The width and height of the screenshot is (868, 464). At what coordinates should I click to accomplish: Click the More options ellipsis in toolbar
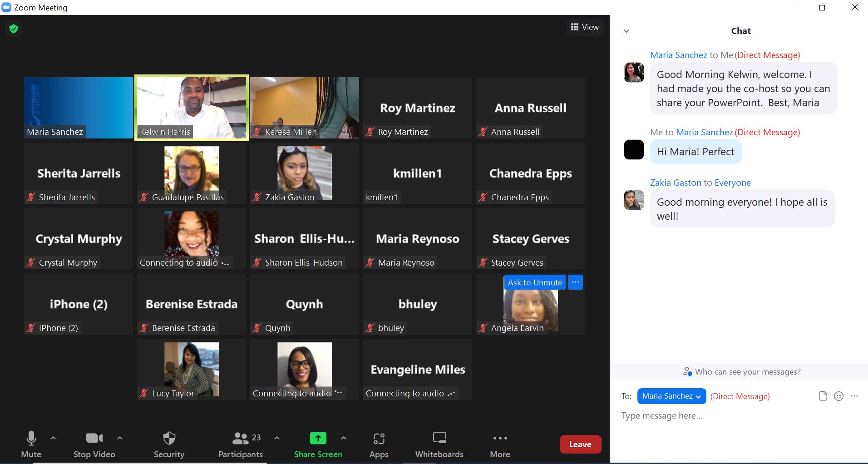click(x=500, y=439)
